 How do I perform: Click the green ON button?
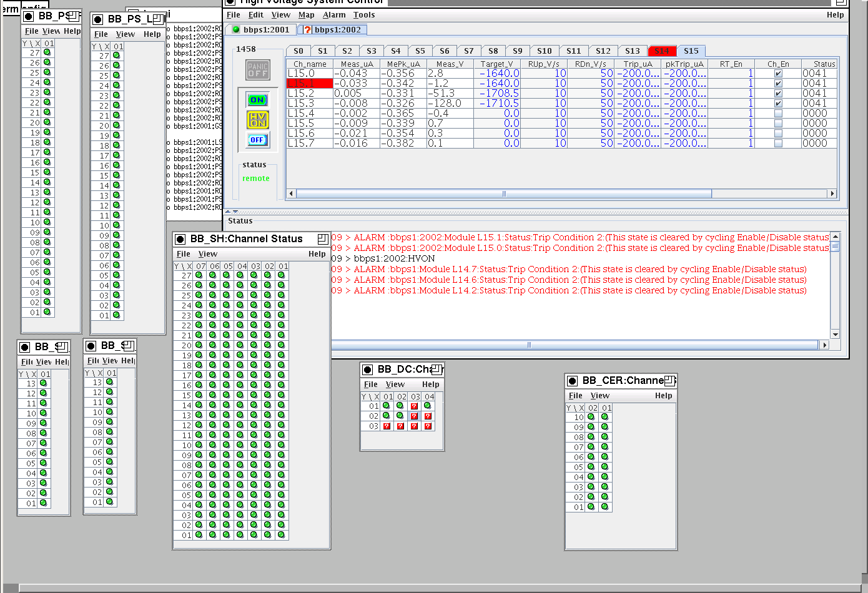pyautogui.click(x=257, y=100)
